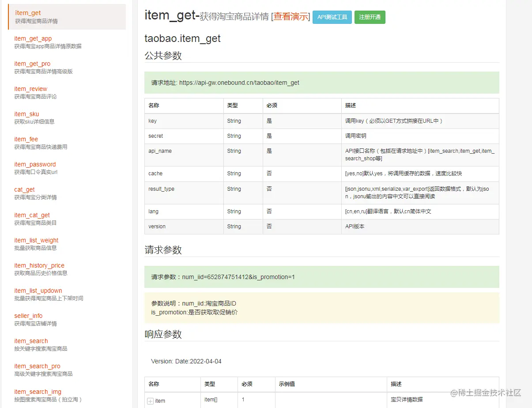Select the 'cache' parameter cell
Image resolution: width=532 pixels, height=408 pixels.
tap(184, 174)
